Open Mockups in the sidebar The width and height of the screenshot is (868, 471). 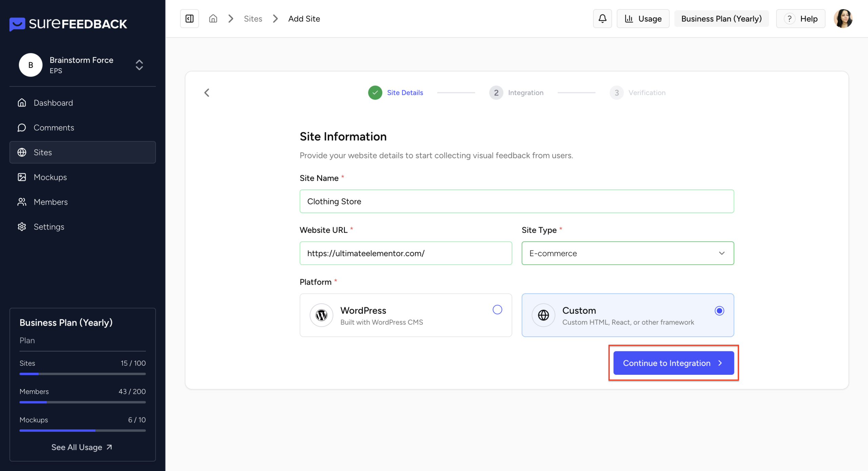coord(50,177)
